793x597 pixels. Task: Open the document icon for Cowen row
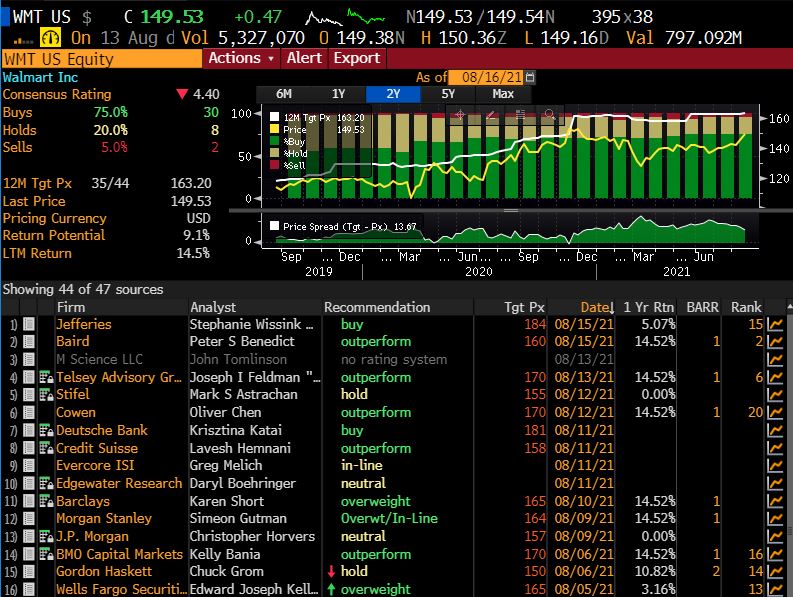(x=29, y=413)
